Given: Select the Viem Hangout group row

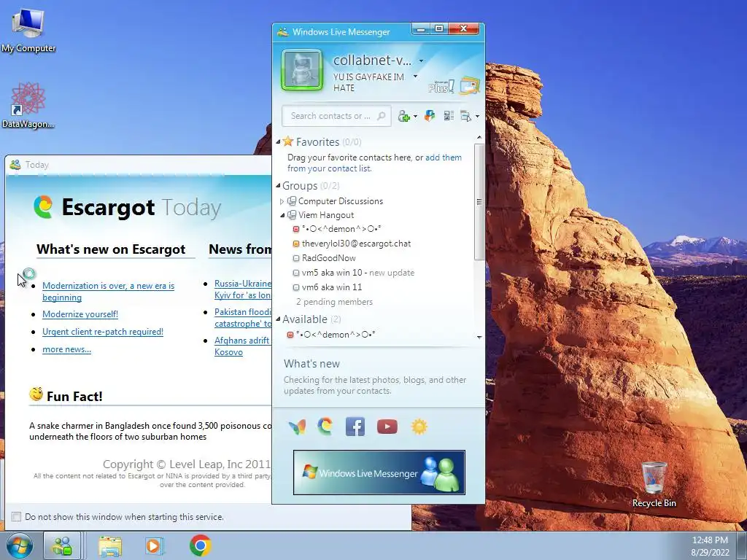Looking at the screenshot, I should pyautogui.click(x=326, y=215).
